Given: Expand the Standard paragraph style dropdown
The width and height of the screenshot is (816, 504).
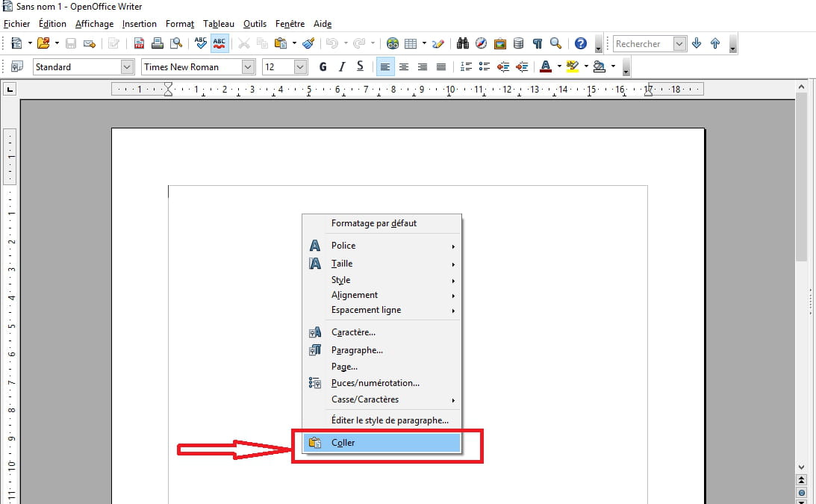Looking at the screenshot, I should click(x=126, y=67).
